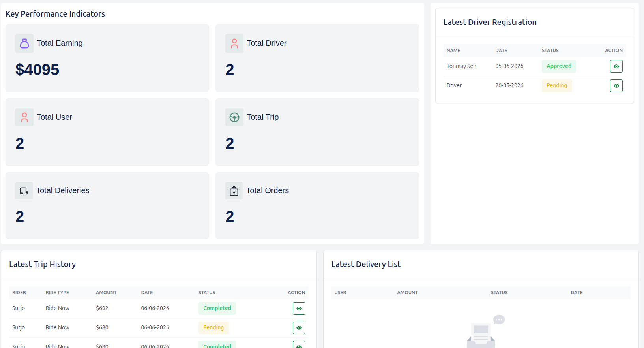The width and height of the screenshot is (644, 348).
Task: Click the AMOUNT column header in Latest Delivery List
Action: click(x=407, y=293)
